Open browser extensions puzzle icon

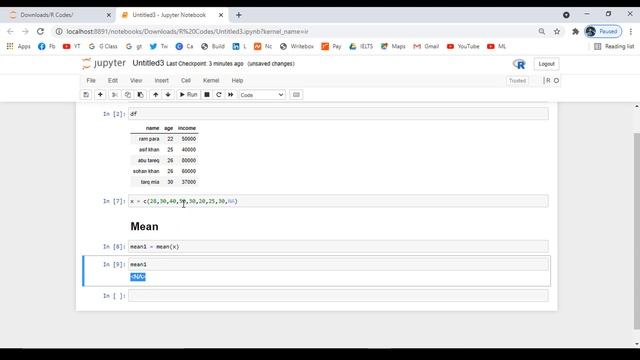click(x=575, y=31)
